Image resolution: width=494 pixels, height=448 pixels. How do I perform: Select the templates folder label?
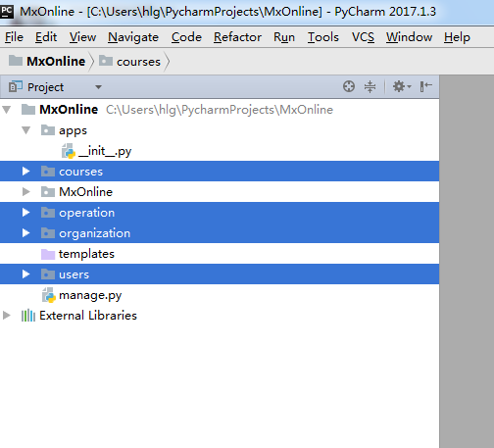[x=86, y=254]
